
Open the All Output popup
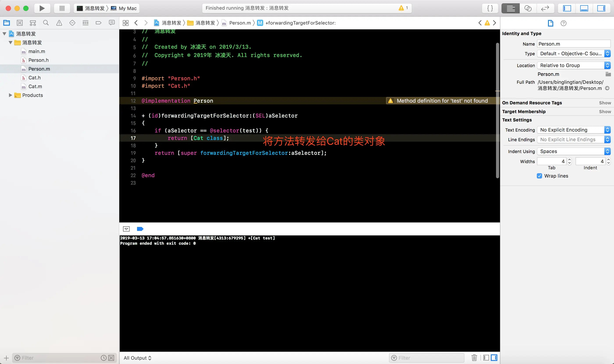137,358
